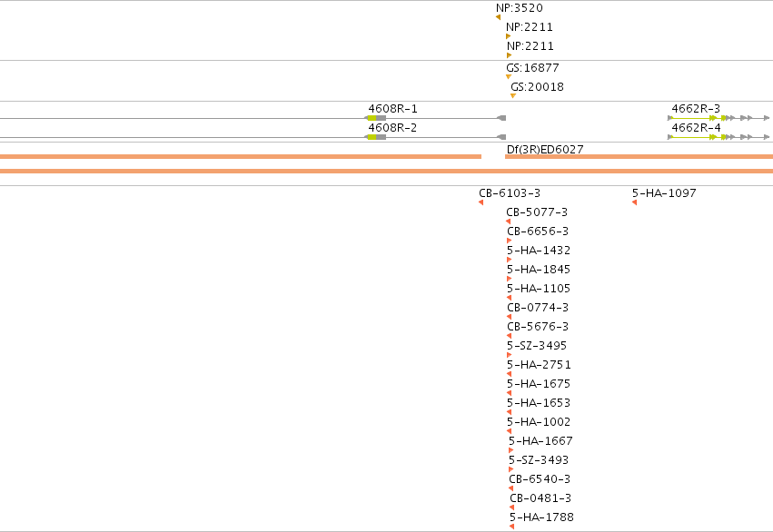Select the 5-HA-1845 label
The width and height of the screenshot is (773, 532).
click(539, 270)
